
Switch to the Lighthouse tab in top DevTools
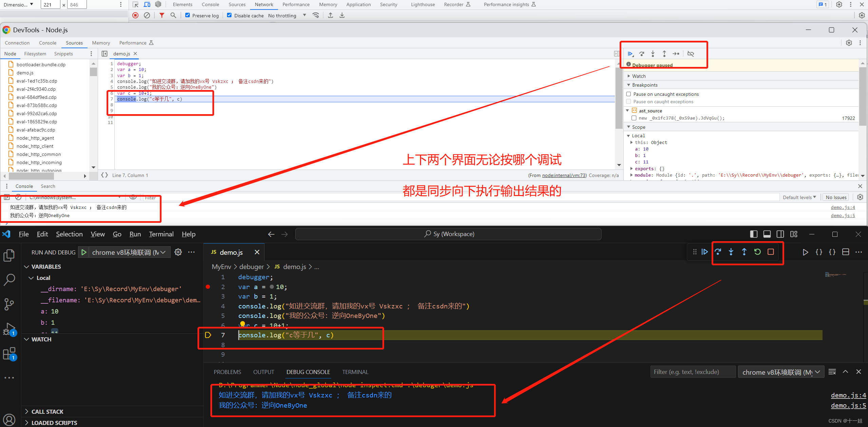point(423,4)
